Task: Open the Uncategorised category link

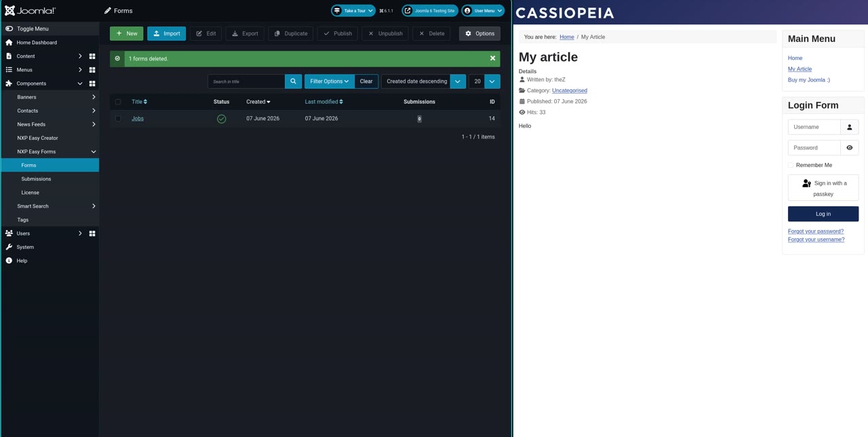Action: click(570, 90)
